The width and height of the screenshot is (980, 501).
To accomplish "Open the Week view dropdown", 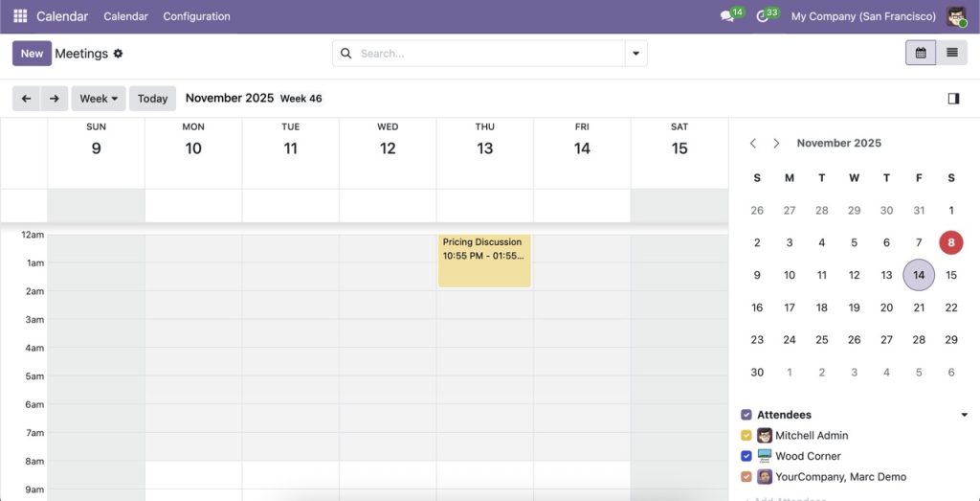I will [x=99, y=99].
